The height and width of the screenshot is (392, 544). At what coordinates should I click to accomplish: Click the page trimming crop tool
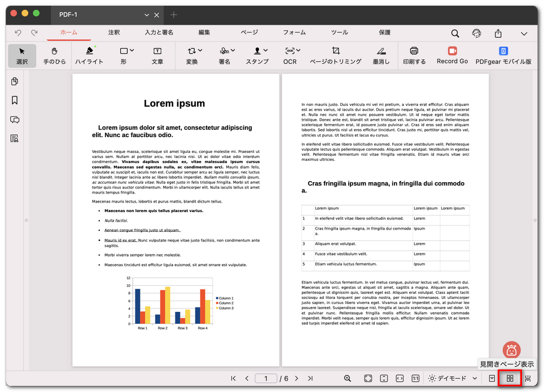click(336, 55)
